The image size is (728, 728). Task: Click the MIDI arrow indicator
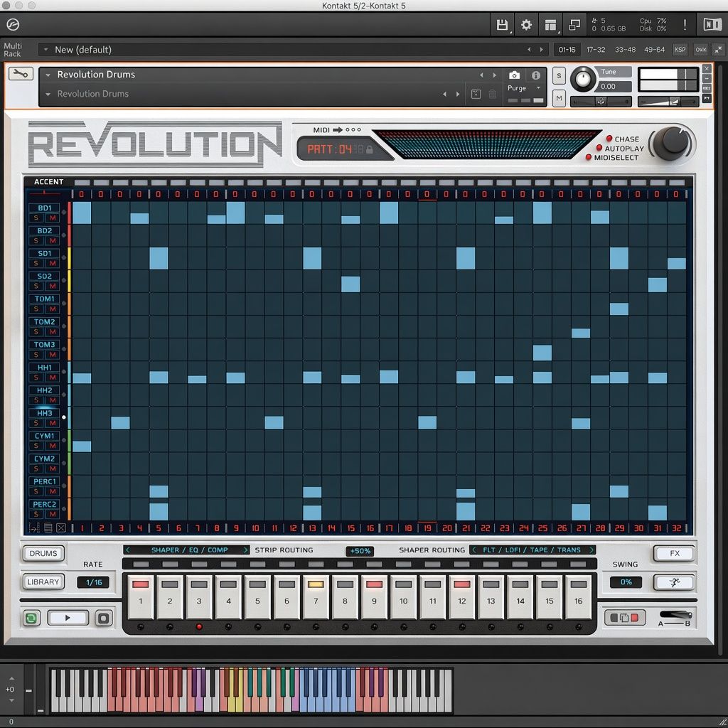click(338, 130)
